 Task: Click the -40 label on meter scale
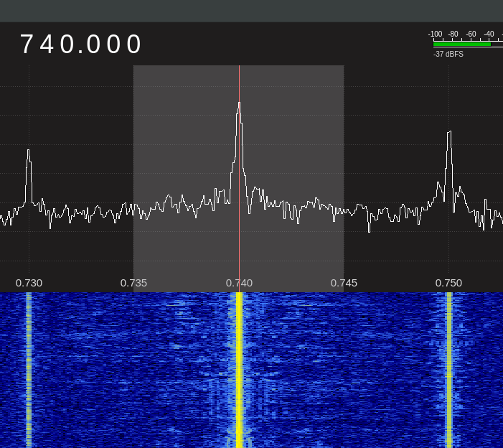coord(489,34)
